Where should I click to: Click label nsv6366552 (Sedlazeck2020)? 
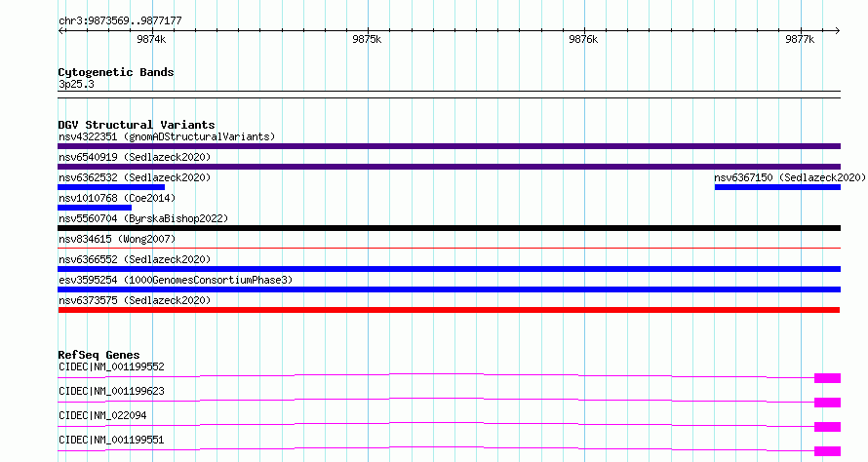tap(135, 259)
